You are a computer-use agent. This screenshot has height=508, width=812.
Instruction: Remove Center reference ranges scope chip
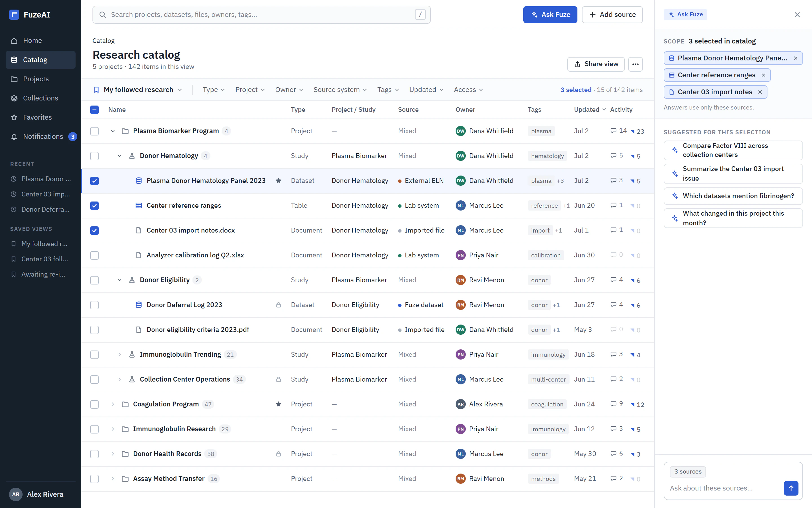coord(763,75)
